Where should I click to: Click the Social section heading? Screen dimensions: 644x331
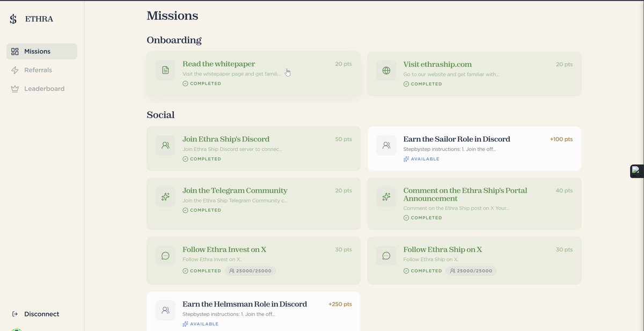(160, 115)
